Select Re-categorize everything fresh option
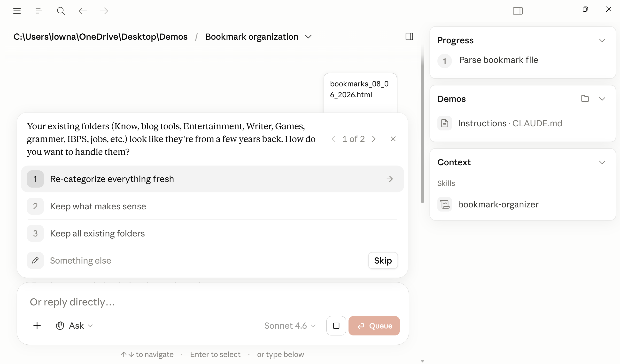This screenshot has height=364, width=620. click(x=212, y=179)
